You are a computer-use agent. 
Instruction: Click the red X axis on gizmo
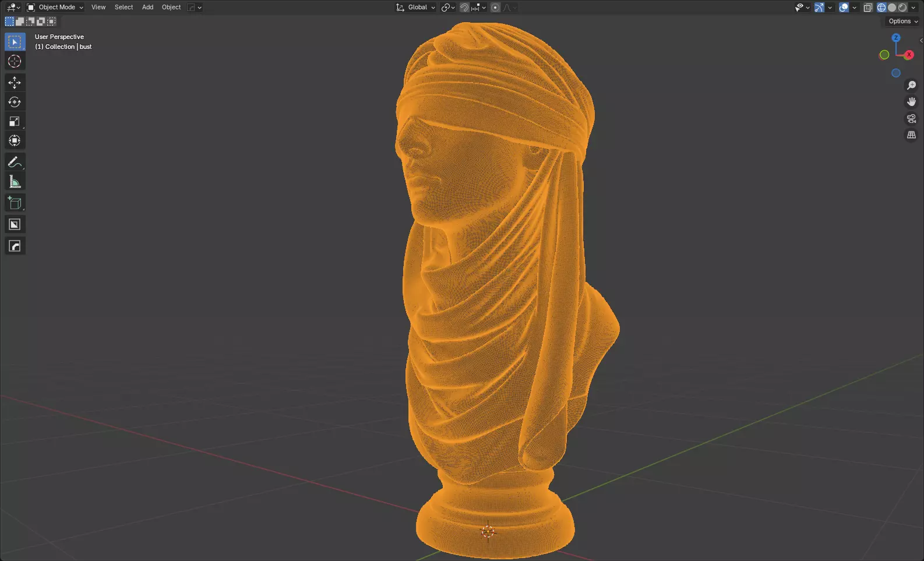[909, 55]
